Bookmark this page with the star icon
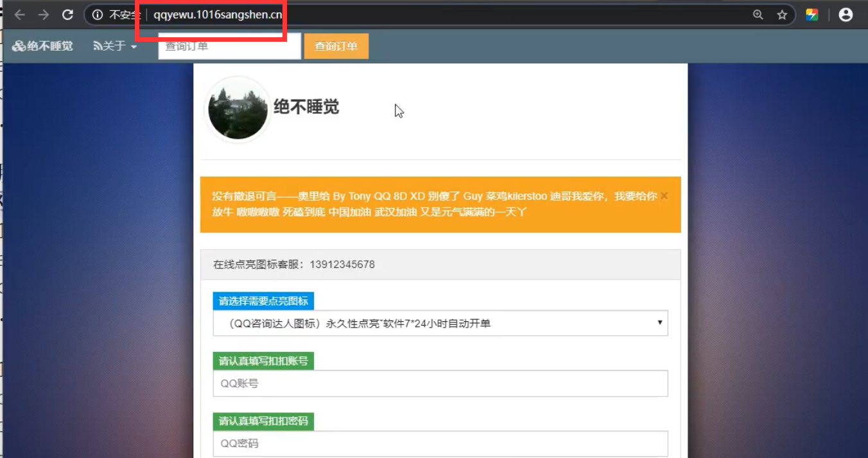868x458 pixels. [782, 15]
